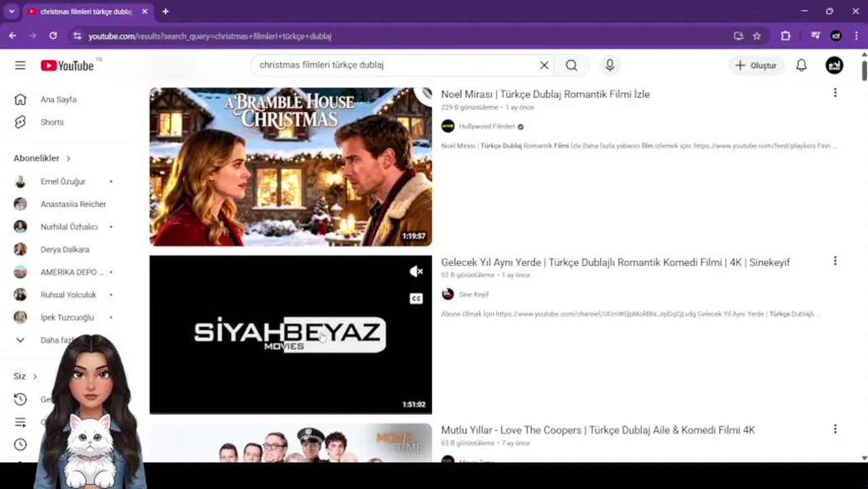Image resolution: width=868 pixels, height=489 pixels.
Task: Click the browser address bar URL
Action: [x=210, y=36]
